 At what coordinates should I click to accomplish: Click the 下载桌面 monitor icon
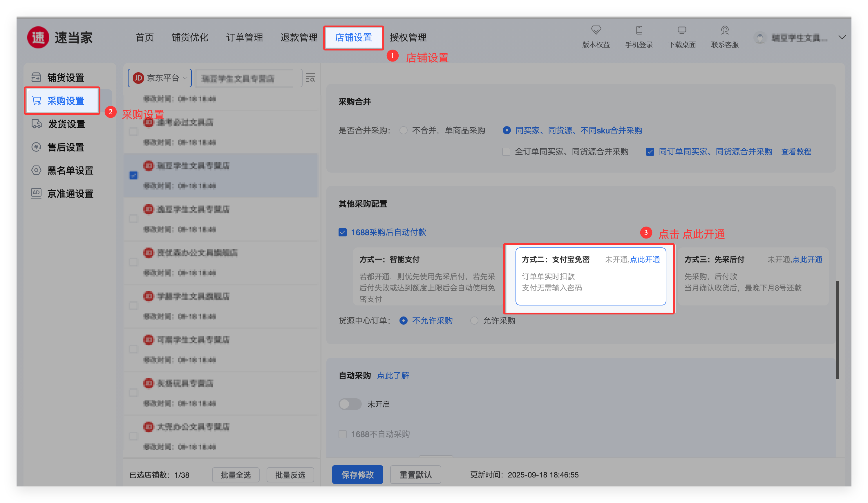[x=682, y=30]
